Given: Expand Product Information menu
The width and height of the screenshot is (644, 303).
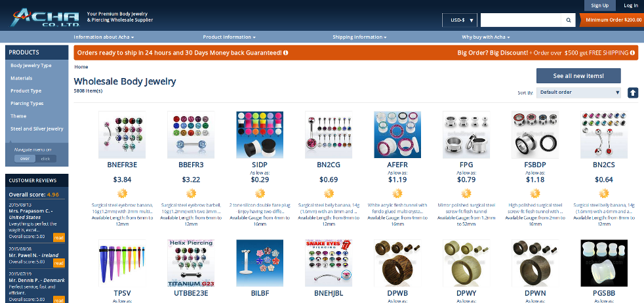Looking at the screenshot, I should (x=229, y=37).
